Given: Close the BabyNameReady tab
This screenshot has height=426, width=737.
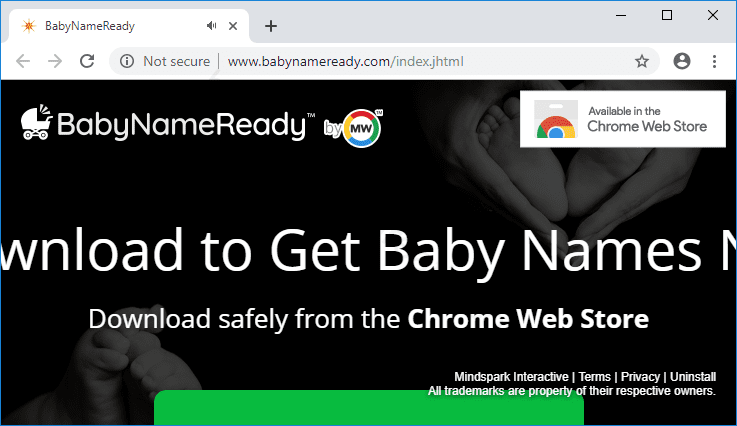Looking at the screenshot, I should [237, 26].
